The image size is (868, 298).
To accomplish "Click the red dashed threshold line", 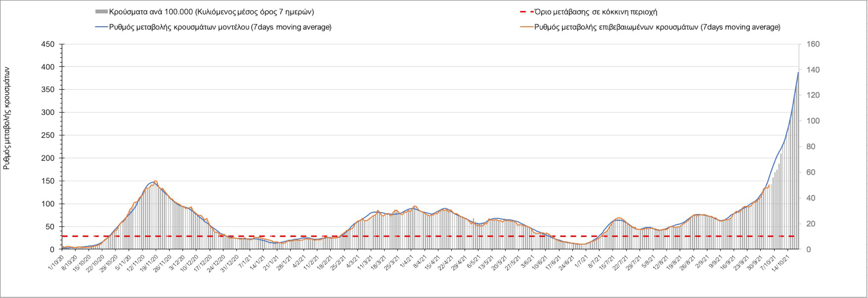I will pyautogui.click(x=388, y=236).
